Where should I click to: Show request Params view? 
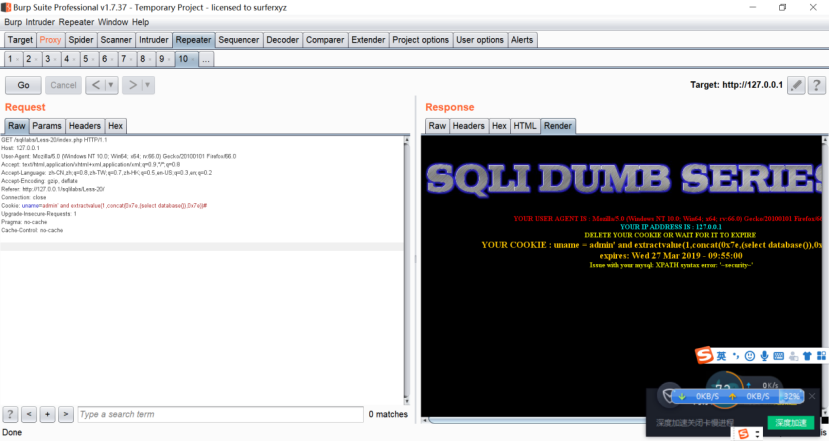[47, 126]
